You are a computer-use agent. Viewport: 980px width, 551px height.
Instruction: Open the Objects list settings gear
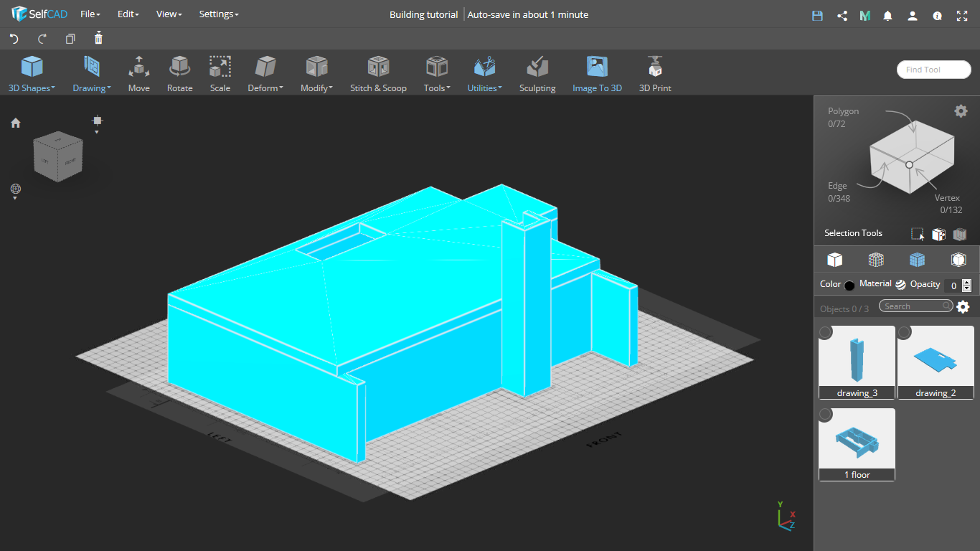coord(963,307)
